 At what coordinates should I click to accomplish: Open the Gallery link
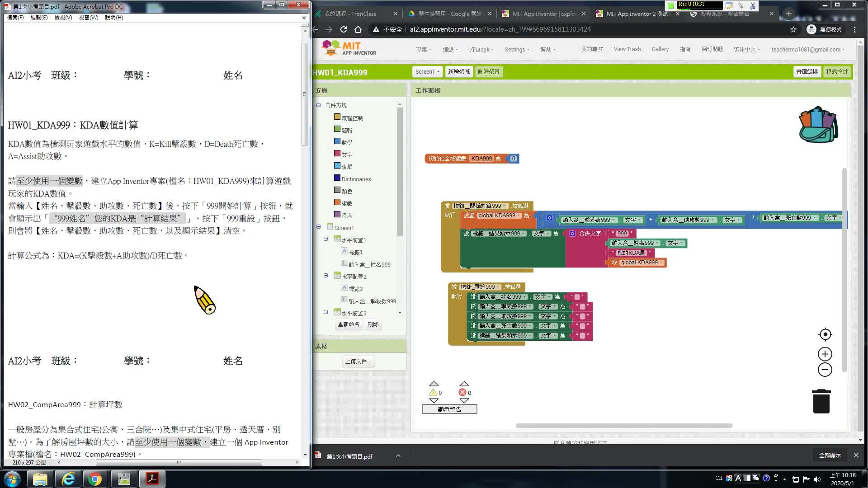[660, 49]
